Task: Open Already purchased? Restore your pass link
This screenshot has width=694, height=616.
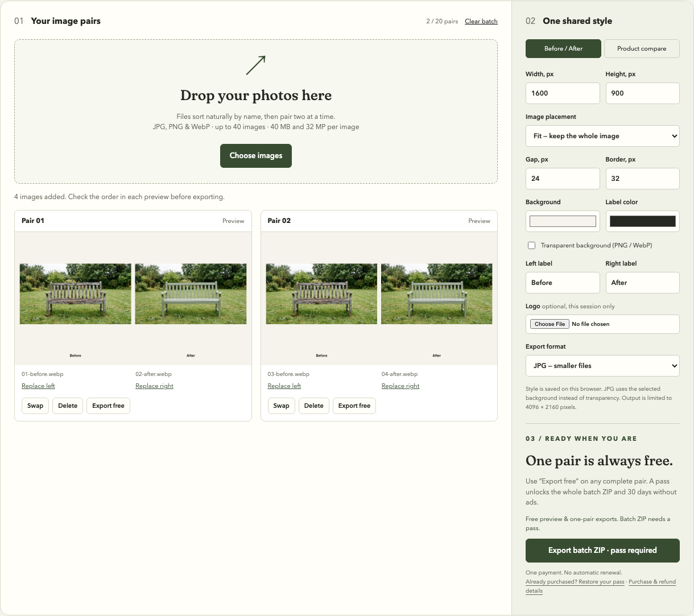Action: coord(575,582)
